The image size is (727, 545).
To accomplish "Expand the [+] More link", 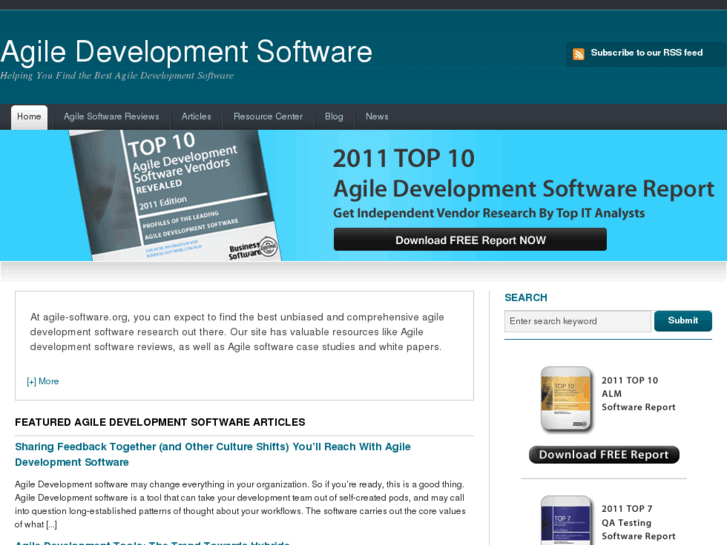I will [x=43, y=381].
